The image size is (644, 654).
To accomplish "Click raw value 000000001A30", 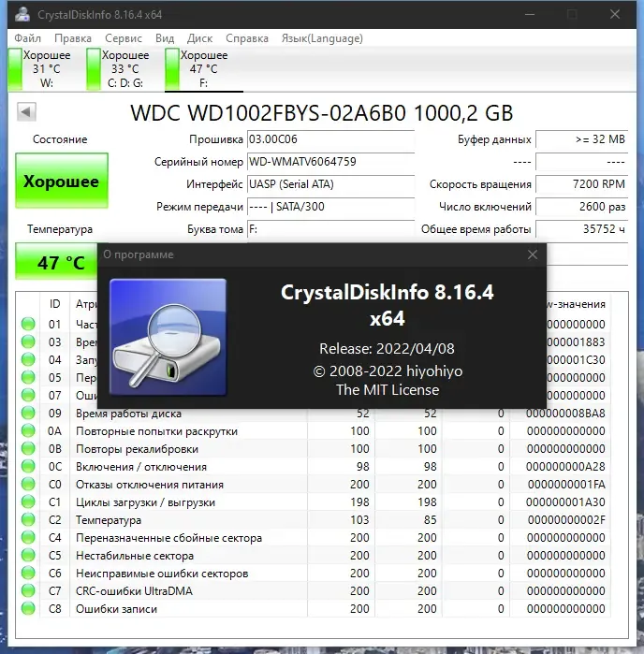I will point(565,502).
